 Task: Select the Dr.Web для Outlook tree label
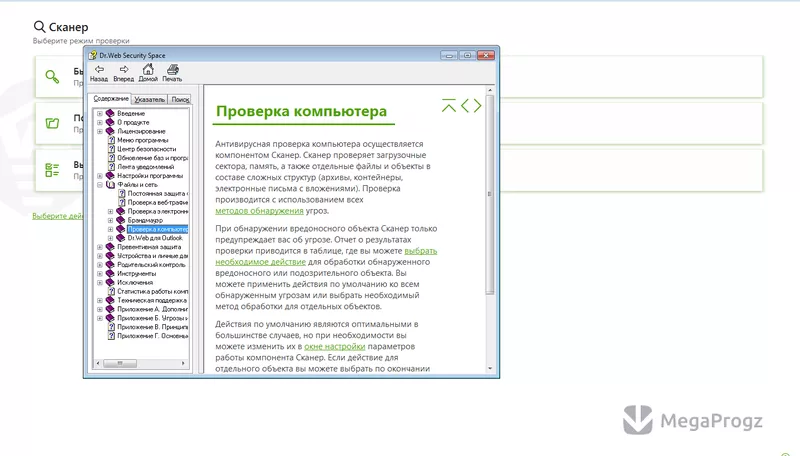(155, 238)
